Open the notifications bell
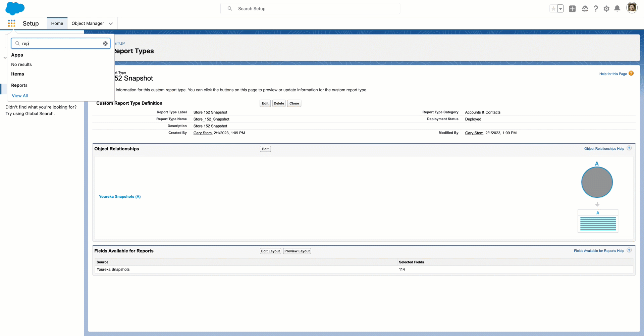 (617, 9)
